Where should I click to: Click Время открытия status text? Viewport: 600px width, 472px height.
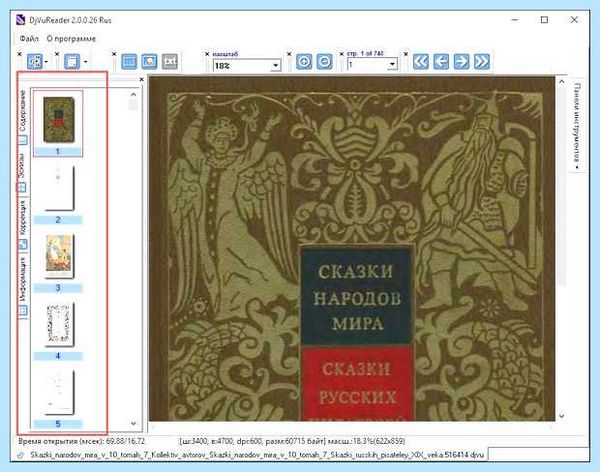pos(82,441)
